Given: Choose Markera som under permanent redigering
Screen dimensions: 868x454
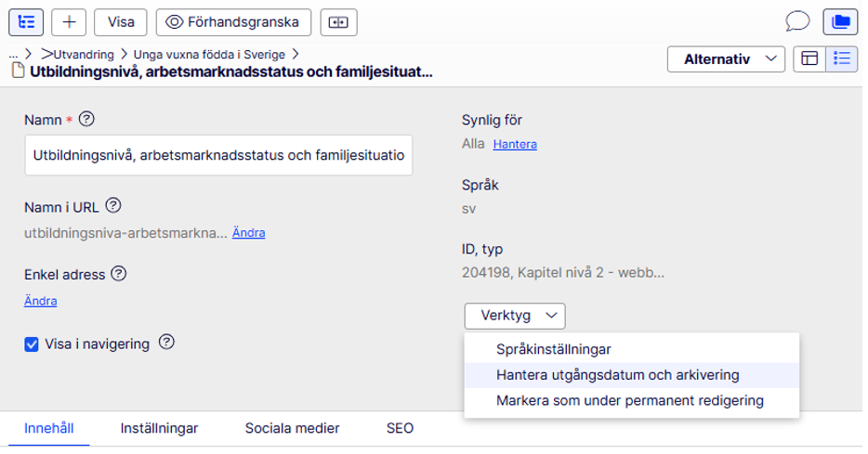Looking at the screenshot, I should point(630,401).
